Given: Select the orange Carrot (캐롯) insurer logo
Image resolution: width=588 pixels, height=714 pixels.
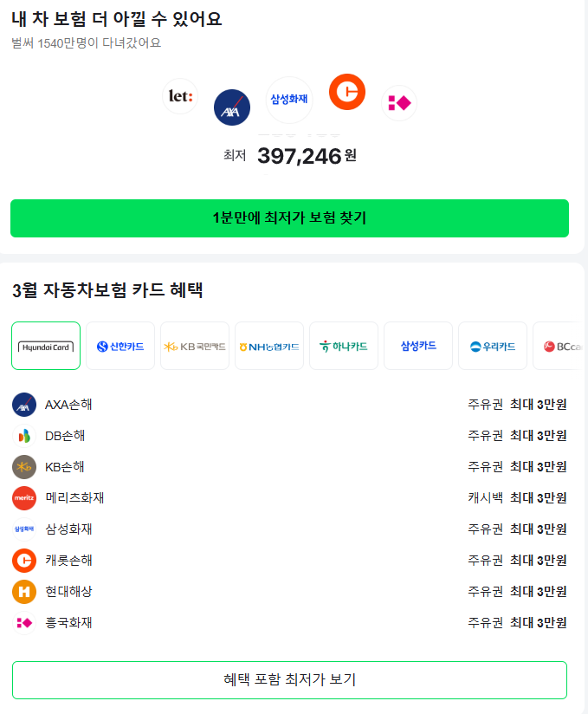Looking at the screenshot, I should pos(346,91).
